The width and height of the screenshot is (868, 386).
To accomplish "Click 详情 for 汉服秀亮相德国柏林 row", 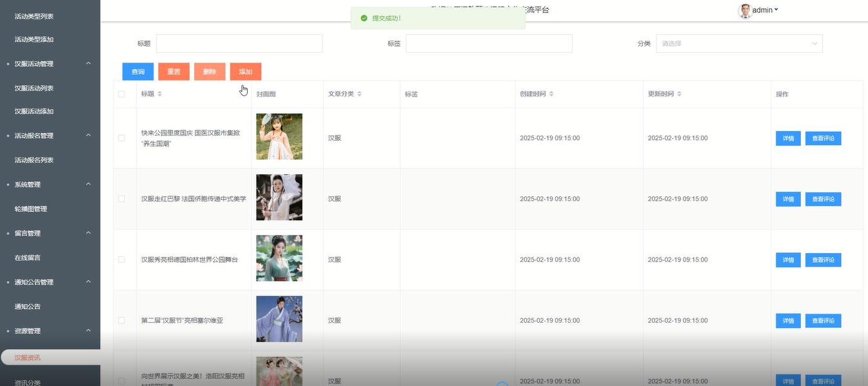I will click(788, 259).
